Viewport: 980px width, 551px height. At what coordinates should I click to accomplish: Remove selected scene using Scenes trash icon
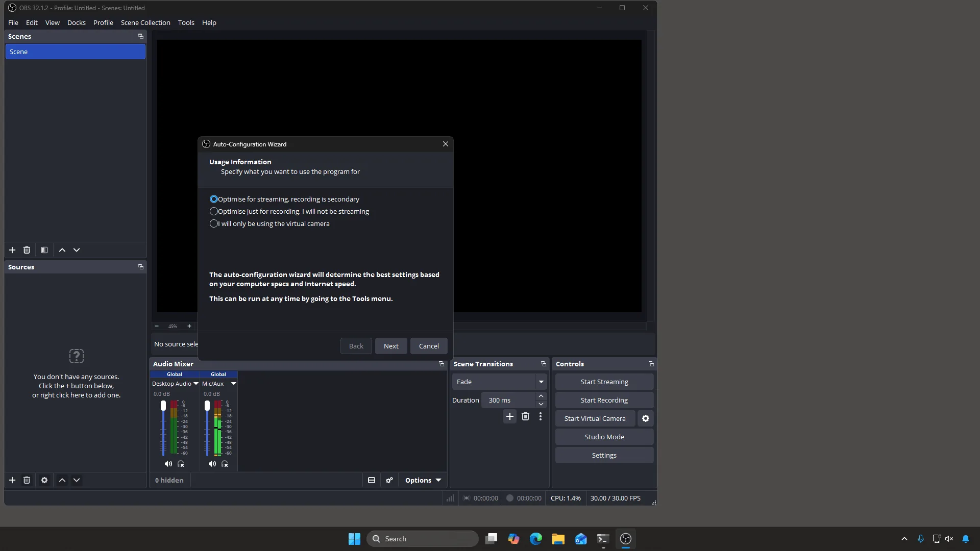[27, 250]
